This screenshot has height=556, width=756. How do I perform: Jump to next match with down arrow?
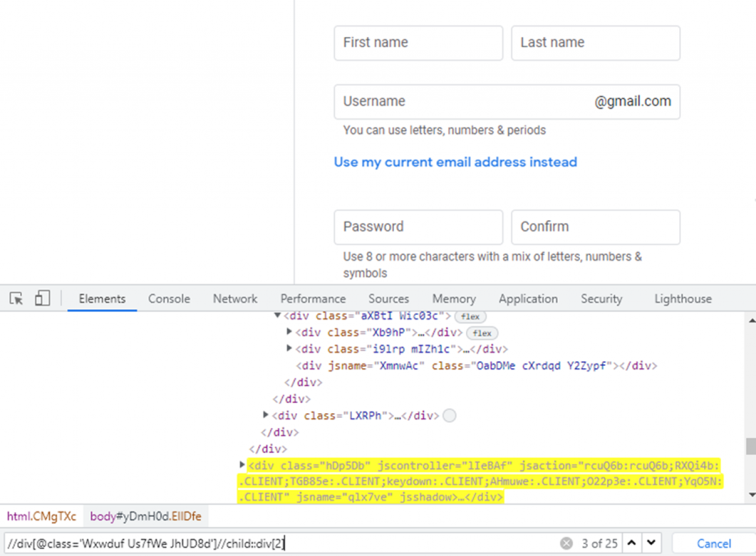pos(651,543)
